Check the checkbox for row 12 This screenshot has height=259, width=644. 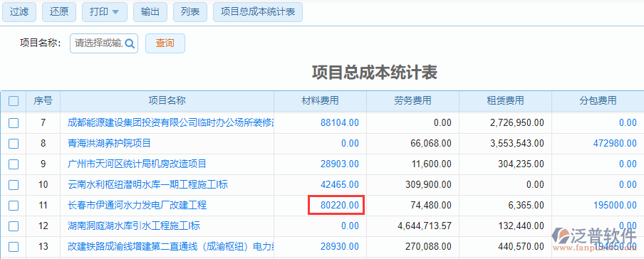14,226
